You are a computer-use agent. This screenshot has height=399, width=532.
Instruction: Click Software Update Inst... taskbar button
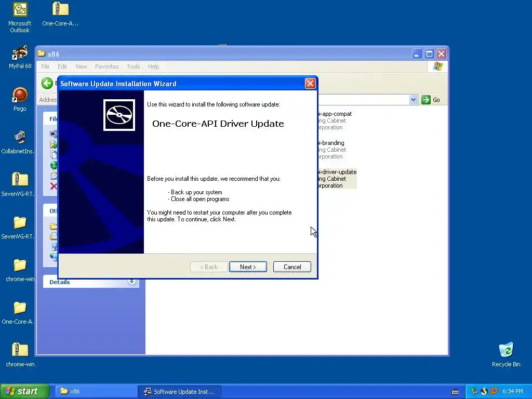point(180,392)
